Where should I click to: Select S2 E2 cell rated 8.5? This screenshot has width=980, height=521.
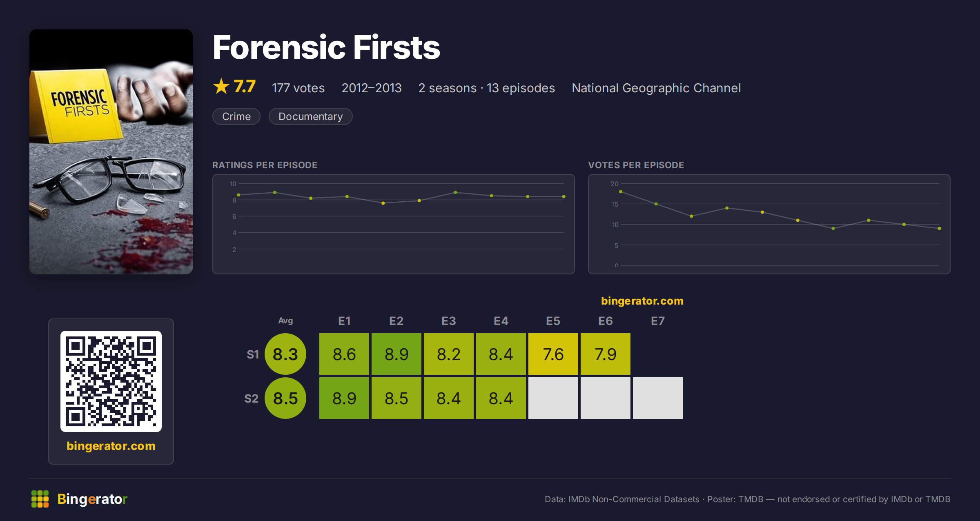[396, 398]
